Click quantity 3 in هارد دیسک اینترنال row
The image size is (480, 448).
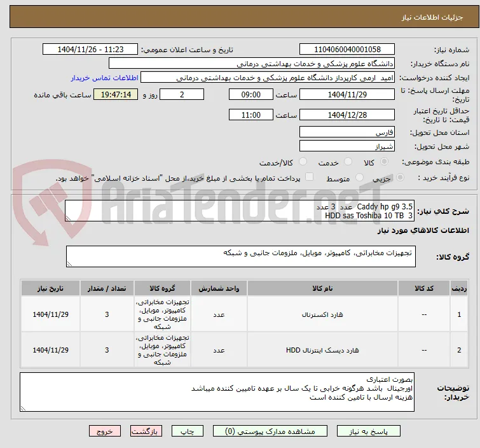107,350
